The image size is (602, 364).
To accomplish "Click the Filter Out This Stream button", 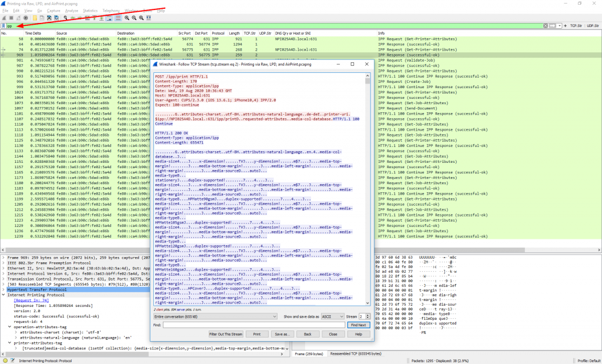I will click(226, 333).
